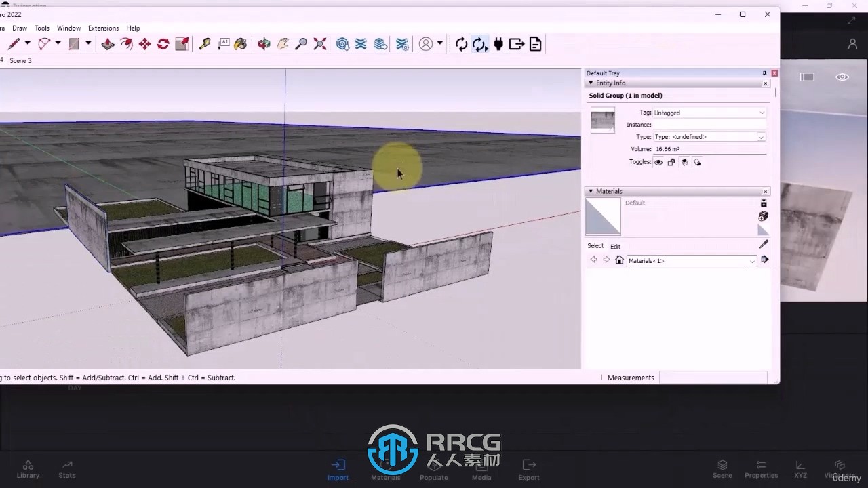Viewport: 868px width, 488px height.
Task: Select the Move tool
Action: tap(144, 44)
